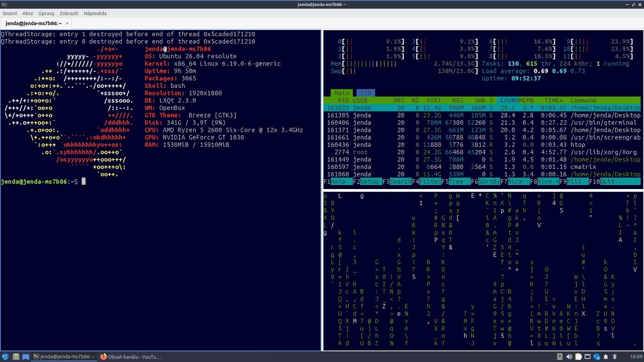Click the htop Tasks count line
Image resolution: width=644 pixels, height=362 pixels.
click(555, 64)
